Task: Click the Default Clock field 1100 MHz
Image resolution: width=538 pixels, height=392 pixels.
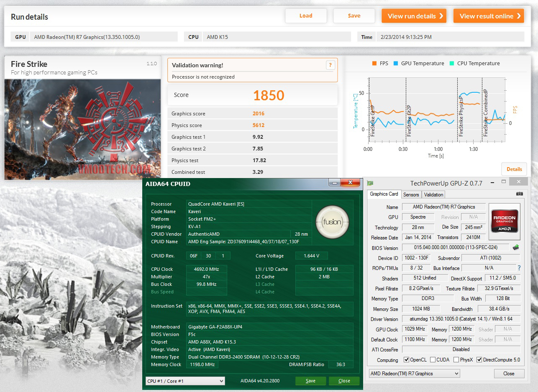Action: tap(414, 339)
